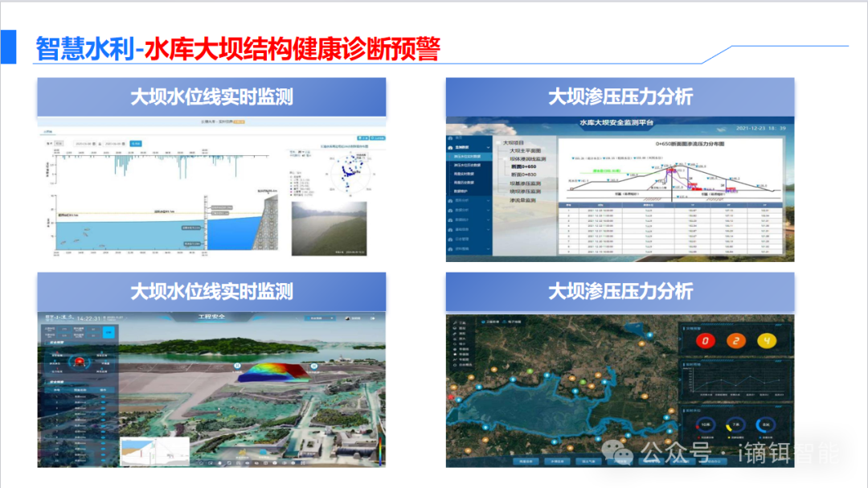Click the blue marker on the small upper reservoir
The image size is (868, 488).
tap(650, 335)
